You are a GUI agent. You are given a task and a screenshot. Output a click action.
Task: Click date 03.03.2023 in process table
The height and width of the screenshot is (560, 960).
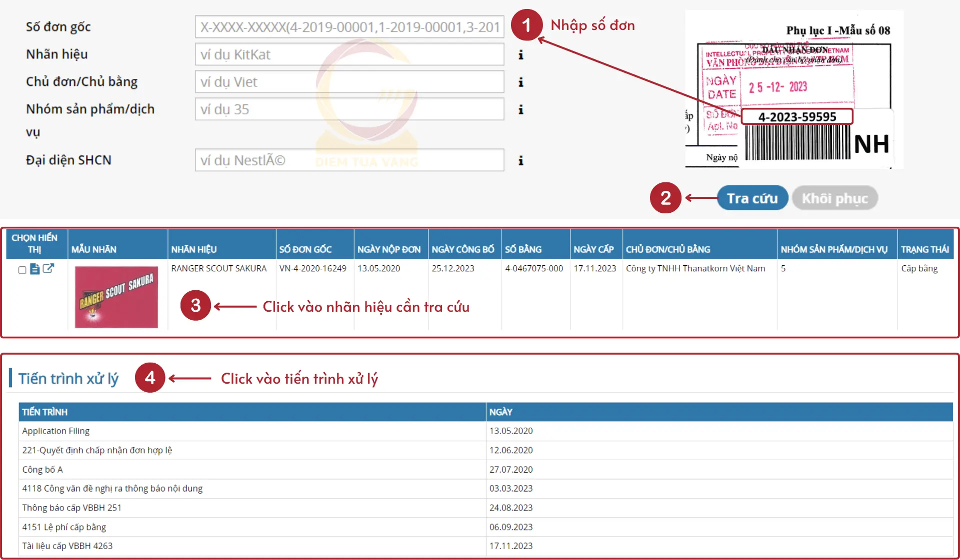pyautogui.click(x=511, y=489)
